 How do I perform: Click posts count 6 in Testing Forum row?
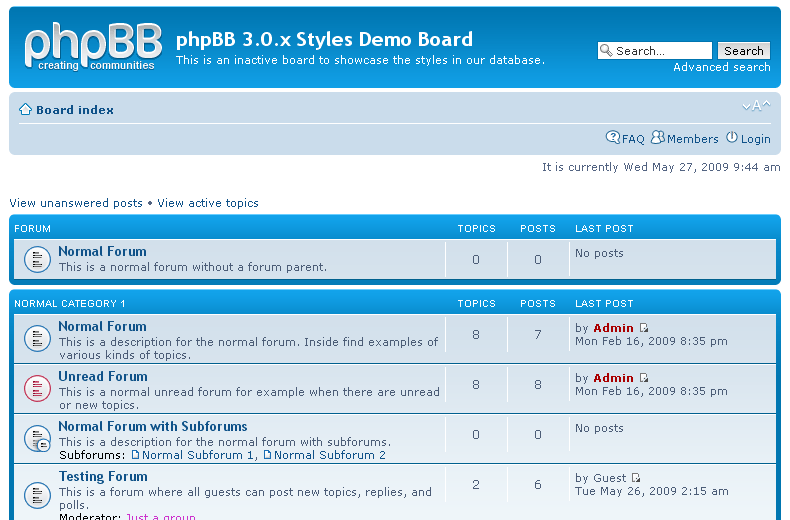(x=538, y=485)
